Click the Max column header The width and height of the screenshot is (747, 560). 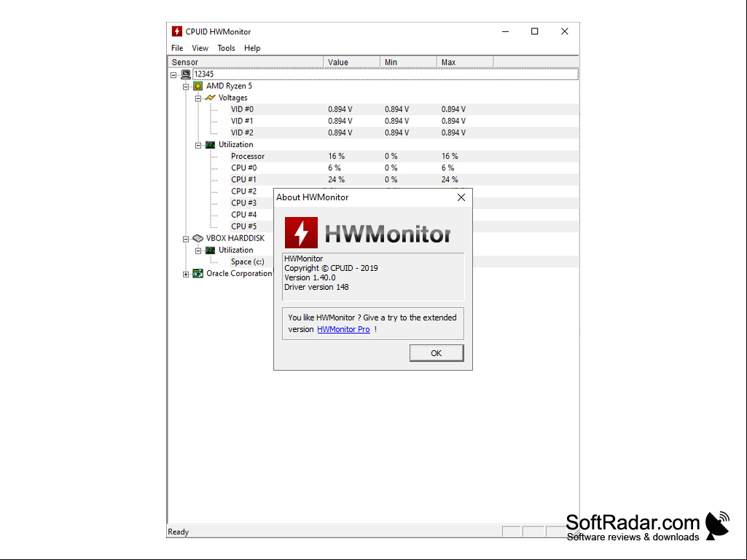(x=465, y=62)
